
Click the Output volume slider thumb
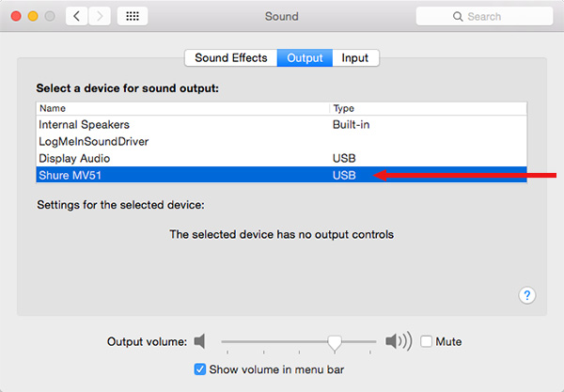coord(335,343)
